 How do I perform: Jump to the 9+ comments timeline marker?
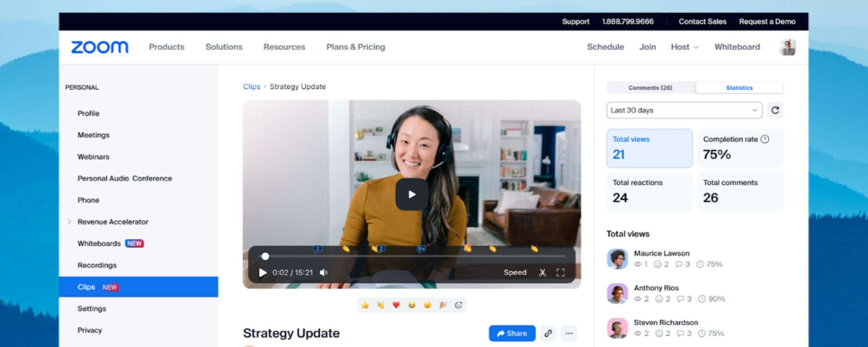tap(421, 249)
